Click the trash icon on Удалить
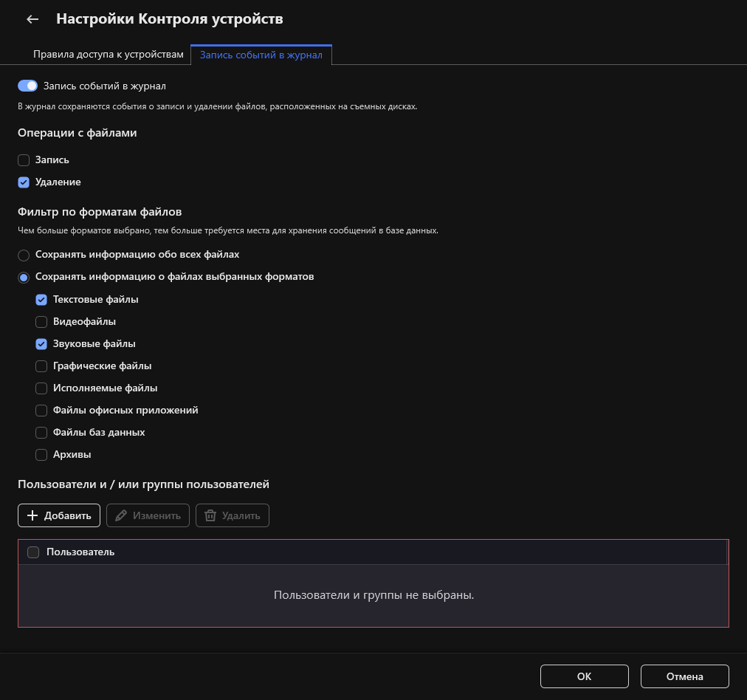Viewport: 747px width, 700px height. click(x=210, y=515)
